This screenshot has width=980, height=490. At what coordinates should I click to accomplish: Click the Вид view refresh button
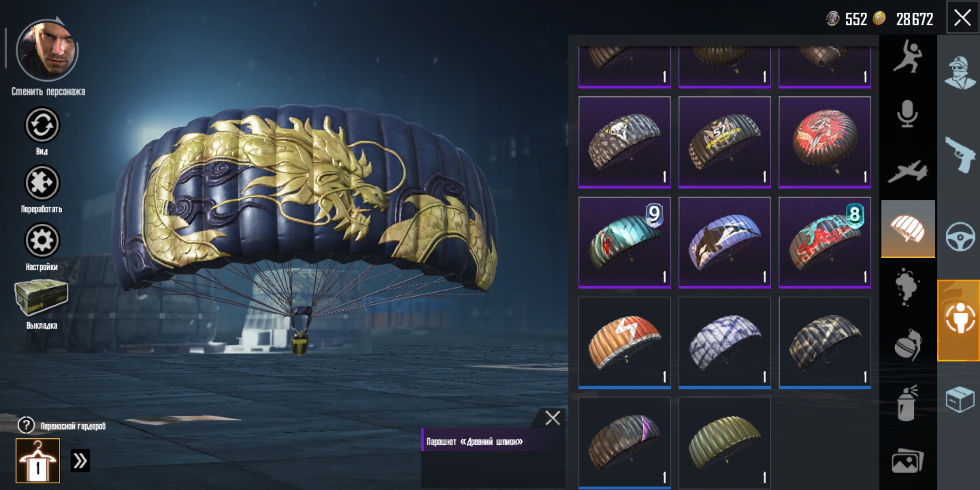pos(42,125)
